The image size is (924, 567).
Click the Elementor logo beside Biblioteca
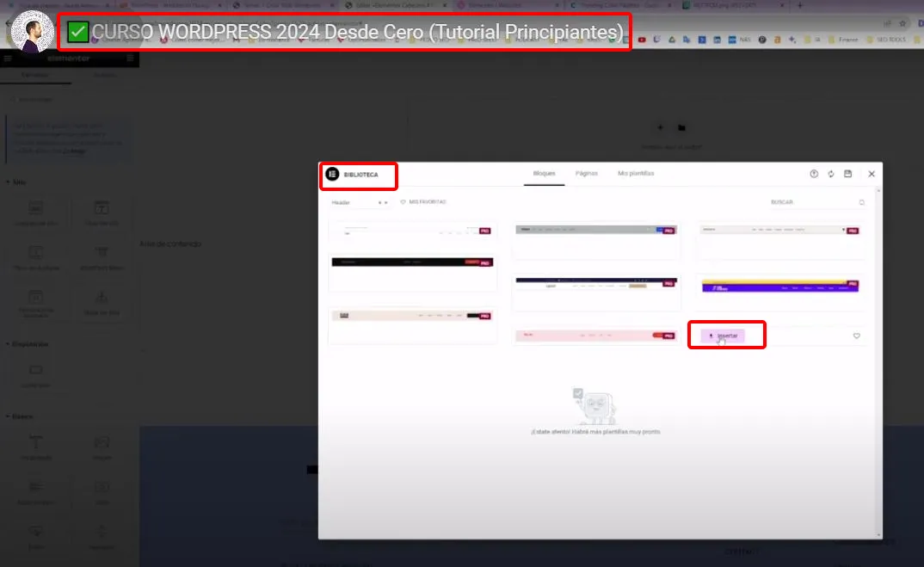pyautogui.click(x=332, y=174)
